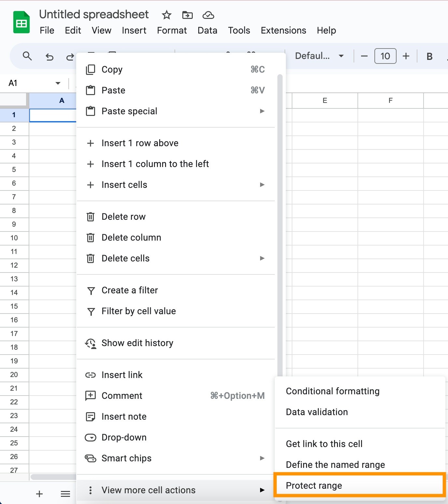Select Define the named range
The height and width of the screenshot is (504, 448).
[360, 465]
